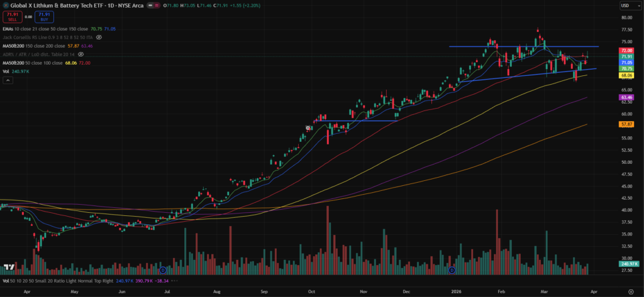Show the hidden Jack Corsellis RS Line indicator
The height and width of the screenshot is (297, 644).
click(x=99, y=38)
